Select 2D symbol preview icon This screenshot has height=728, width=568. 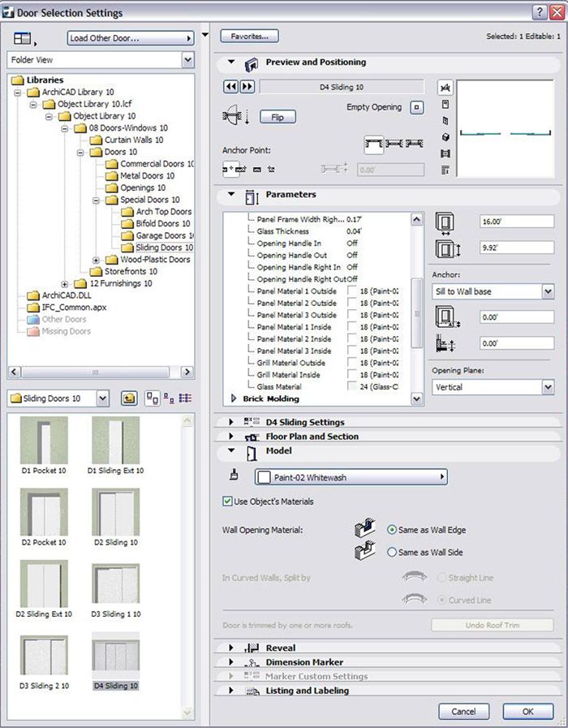point(445,88)
